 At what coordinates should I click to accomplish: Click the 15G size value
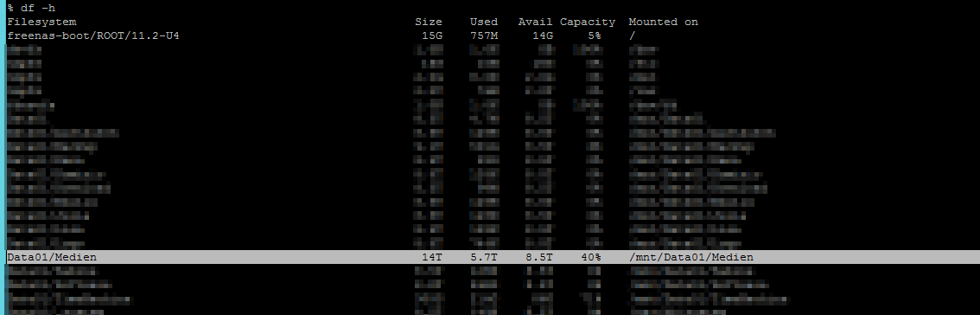(x=432, y=36)
